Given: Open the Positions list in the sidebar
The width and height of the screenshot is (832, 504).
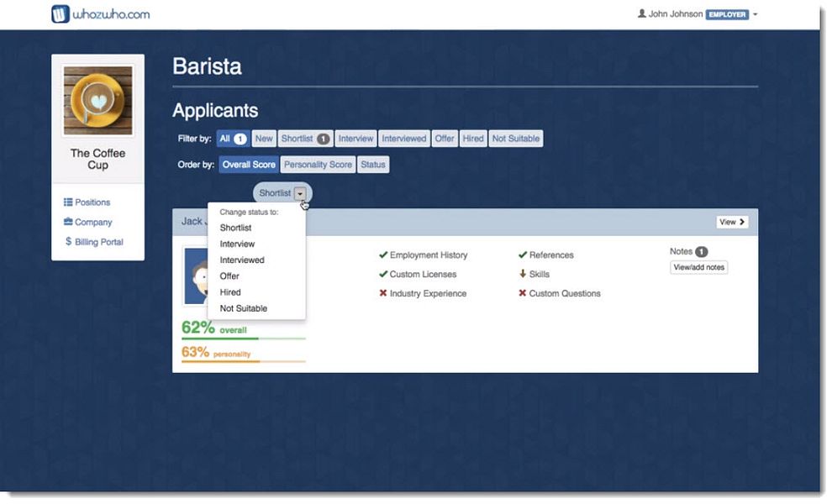Looking at the screenshot, I should tap(87, 202).
